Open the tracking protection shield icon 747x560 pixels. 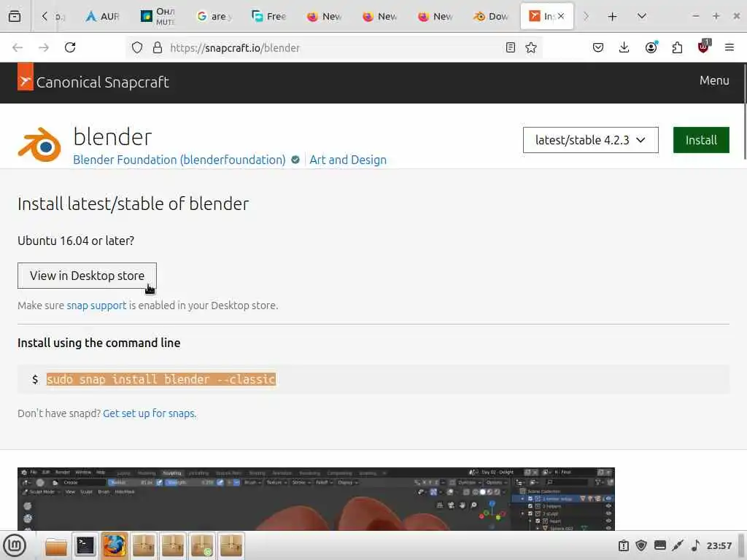137,47
